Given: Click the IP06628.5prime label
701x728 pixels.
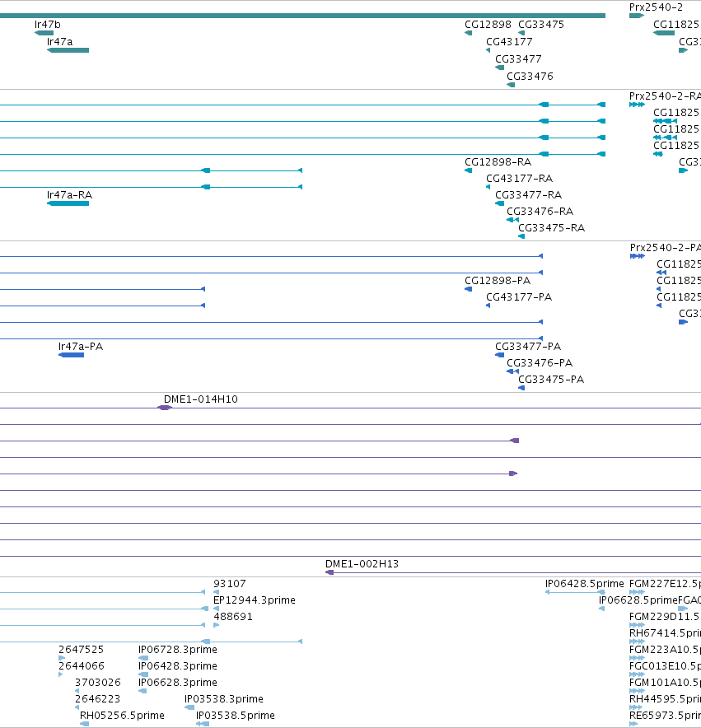Looking at the screenshot, I should (638, 600).
